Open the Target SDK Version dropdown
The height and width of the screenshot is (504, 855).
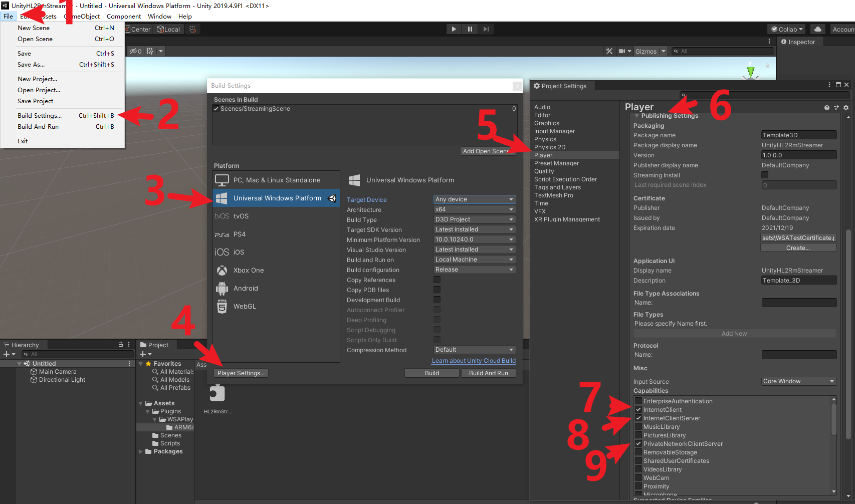coord(474,229)
